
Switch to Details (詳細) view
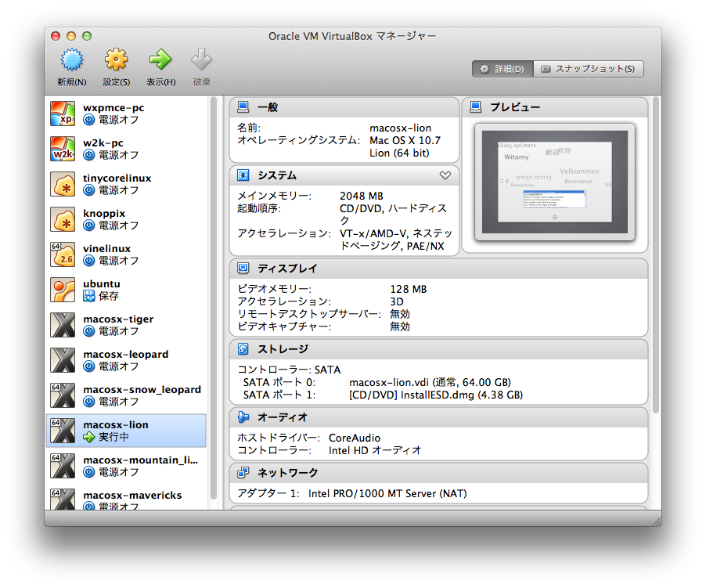point(502,69)
